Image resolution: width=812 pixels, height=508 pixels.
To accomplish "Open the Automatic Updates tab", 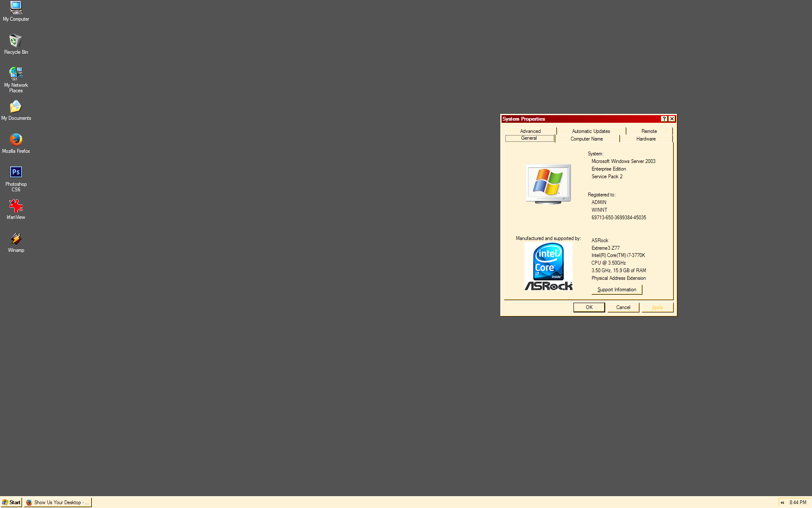I will (x=591, y=131).
